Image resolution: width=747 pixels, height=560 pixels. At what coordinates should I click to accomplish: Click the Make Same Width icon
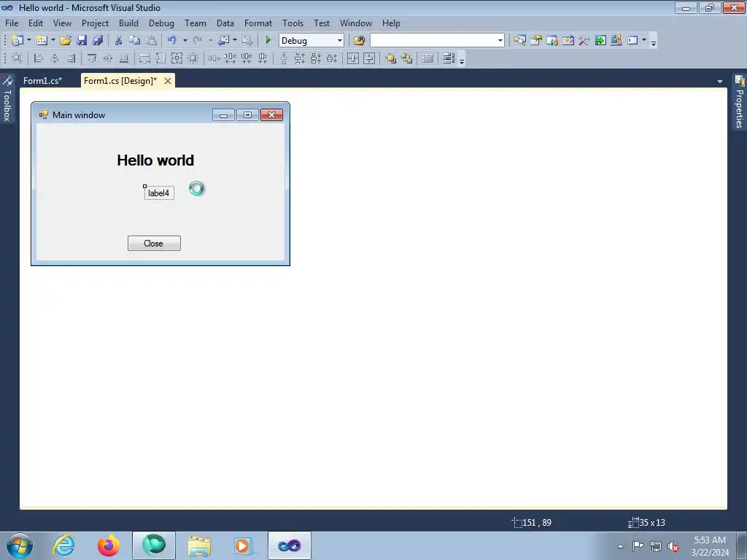click(144, 58)
